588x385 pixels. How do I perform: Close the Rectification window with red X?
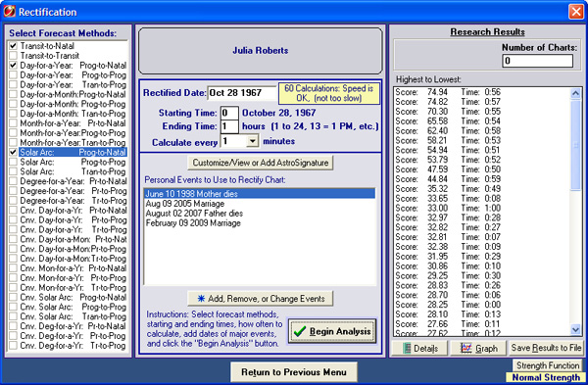pyautogui.click(x=576, y=11)
